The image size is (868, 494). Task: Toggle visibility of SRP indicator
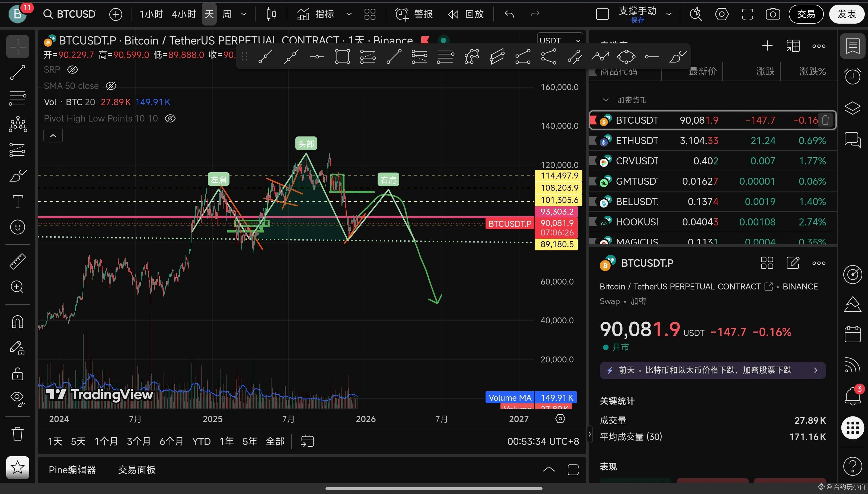[x=73, y=70]
